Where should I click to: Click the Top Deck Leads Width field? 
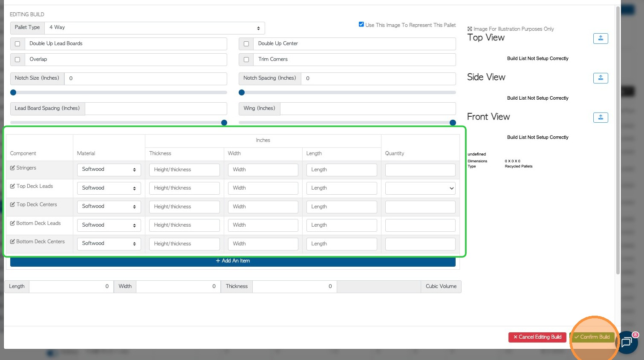[263, 188]
